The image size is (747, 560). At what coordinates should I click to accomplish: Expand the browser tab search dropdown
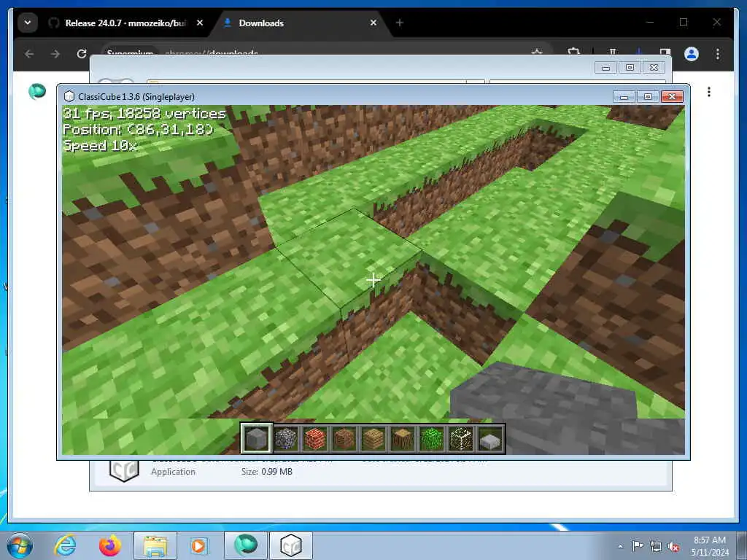click(28, 23)
